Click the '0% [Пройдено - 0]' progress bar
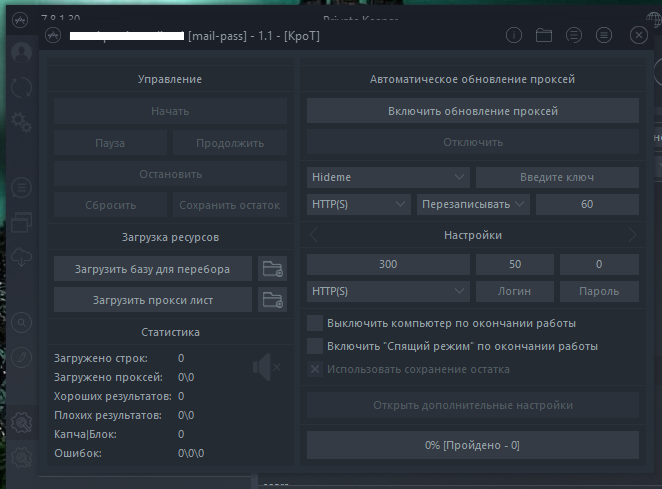This screenshot has height=489, width=662. coord(472,445)
